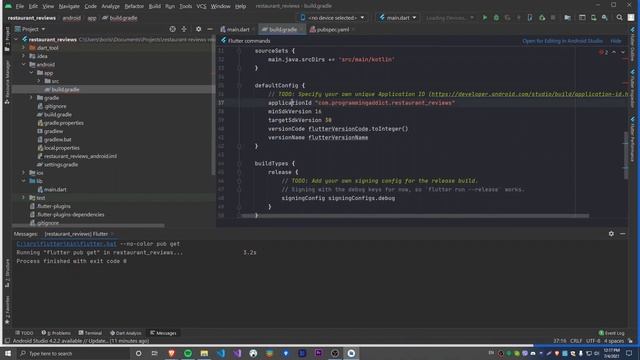640x360 pixels.
Task: Click the CRLF line separator in status bar
Action: tap(576, 341)
